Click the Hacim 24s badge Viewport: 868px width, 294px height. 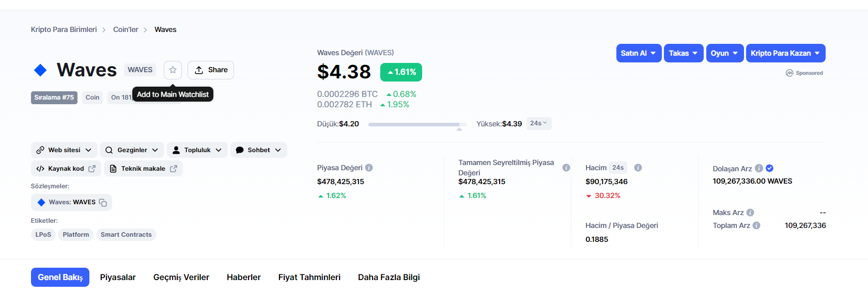(618, 168)
